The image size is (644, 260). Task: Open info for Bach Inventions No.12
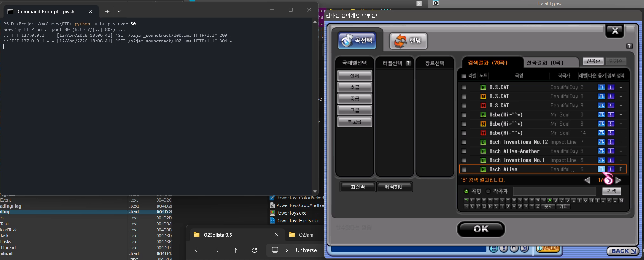[611, 142]
